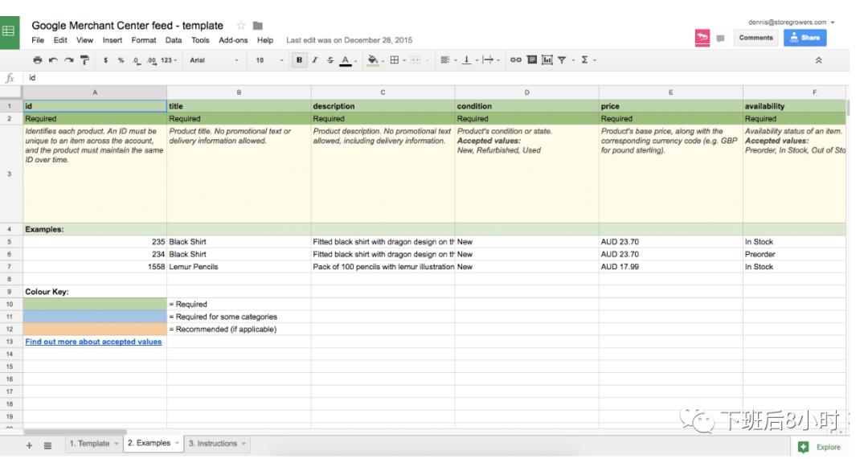Switch to the 3. Instructions sheet tab
Image resolution: width=868 pixels, height=459 pixels.
[213, 444]
